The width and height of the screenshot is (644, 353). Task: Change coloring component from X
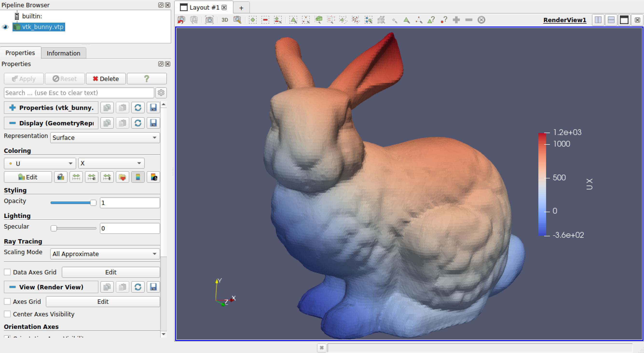tap(111, 163)
